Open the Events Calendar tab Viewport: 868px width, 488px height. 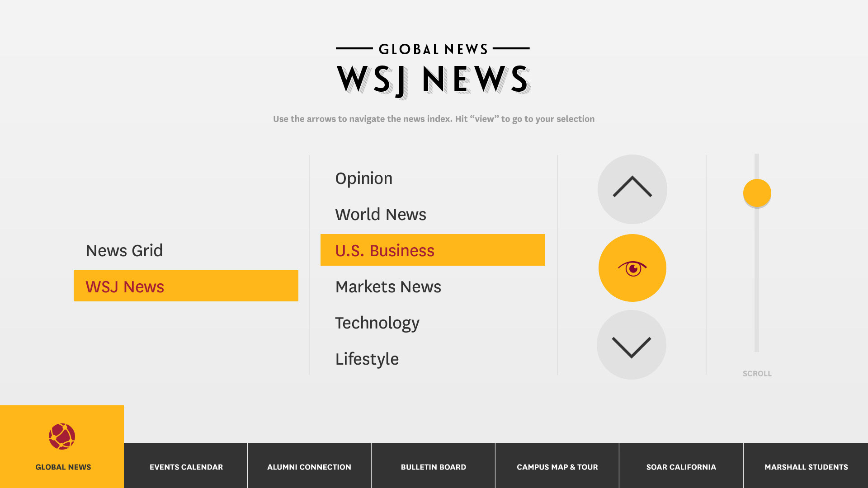pos(186,467)
